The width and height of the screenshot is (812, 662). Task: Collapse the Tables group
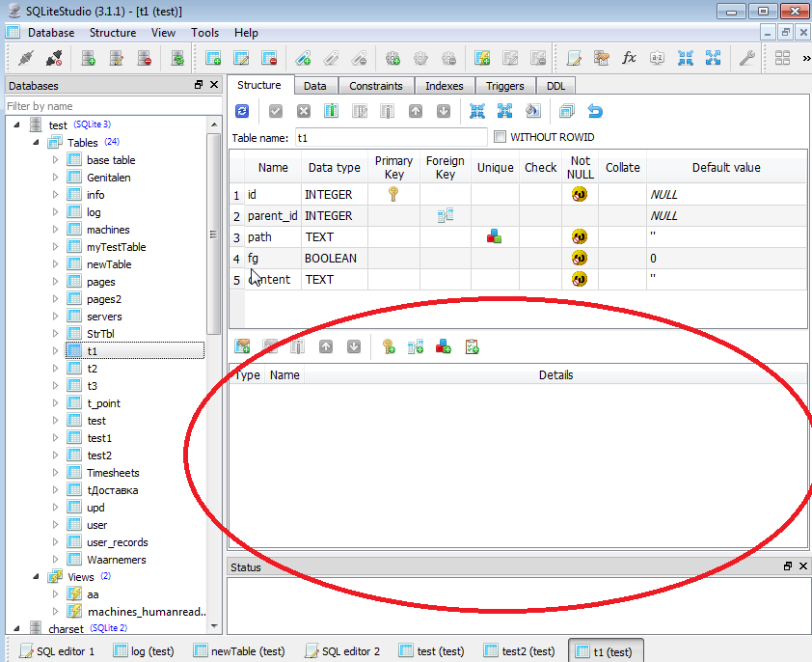[x=36, y=142]
